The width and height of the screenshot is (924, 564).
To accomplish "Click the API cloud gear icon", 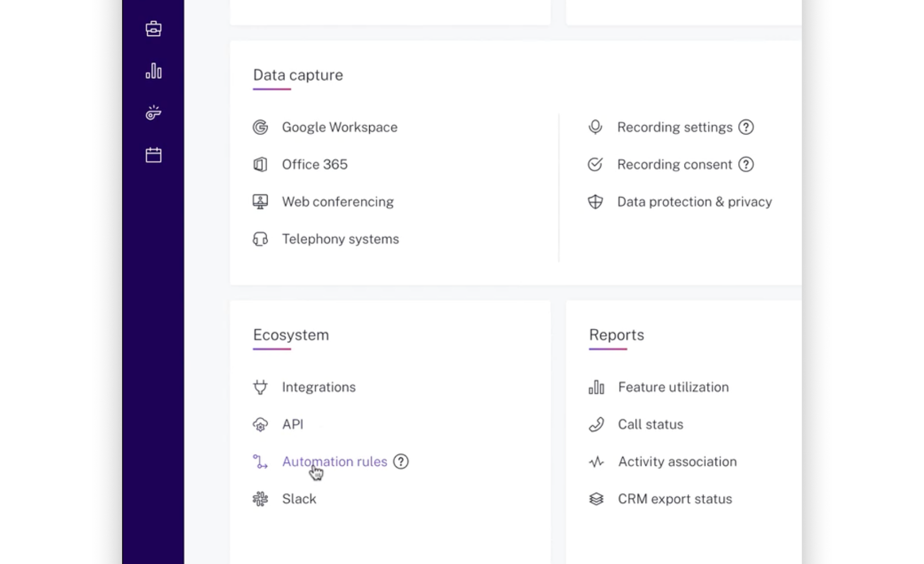I will point(260,424).
